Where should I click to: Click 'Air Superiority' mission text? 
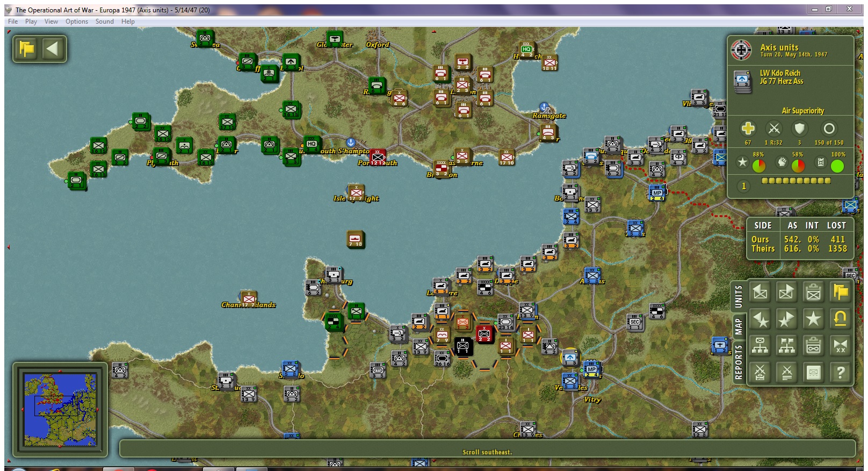802,111
